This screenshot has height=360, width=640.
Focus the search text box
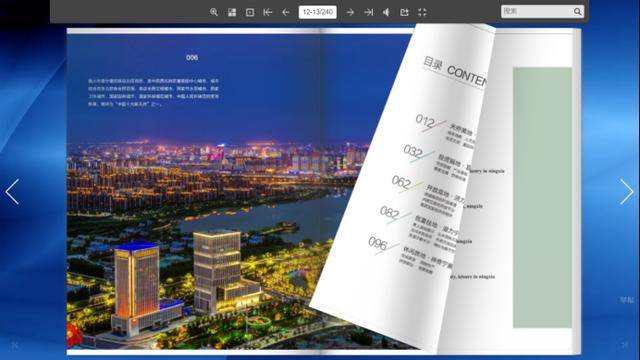point(537,11)
